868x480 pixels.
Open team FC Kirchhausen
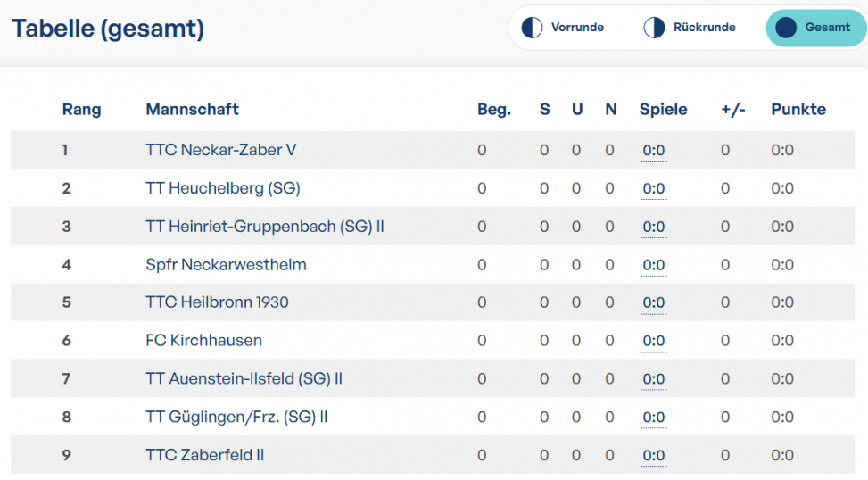click(x=203, y=341)
